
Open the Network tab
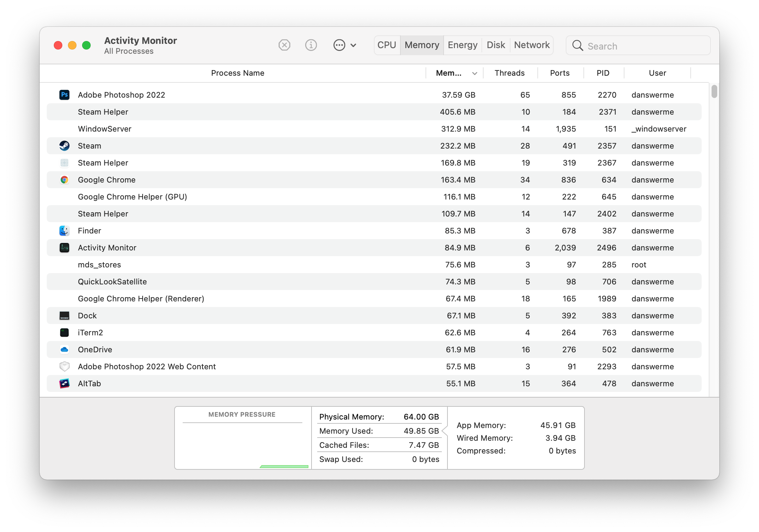point(532,45)
